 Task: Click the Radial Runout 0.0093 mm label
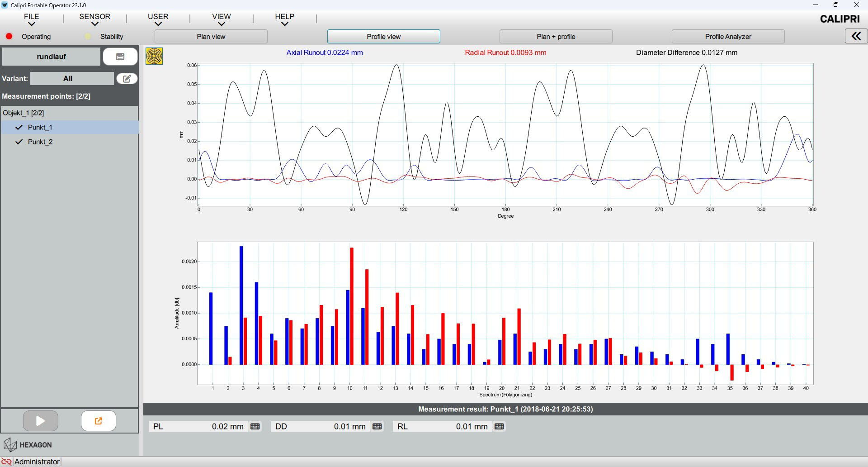click(x=505, y=52)
